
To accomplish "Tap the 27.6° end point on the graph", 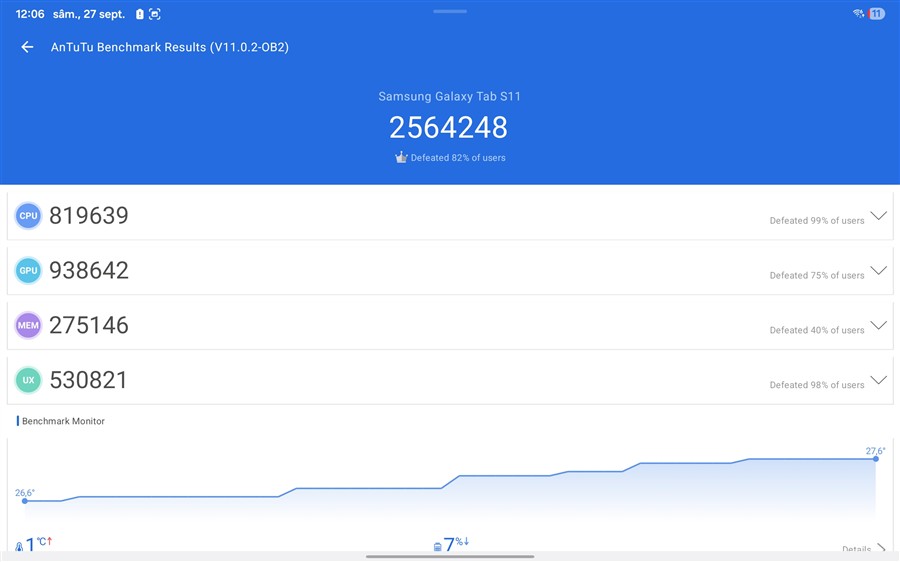I will (x=876, y=458).
